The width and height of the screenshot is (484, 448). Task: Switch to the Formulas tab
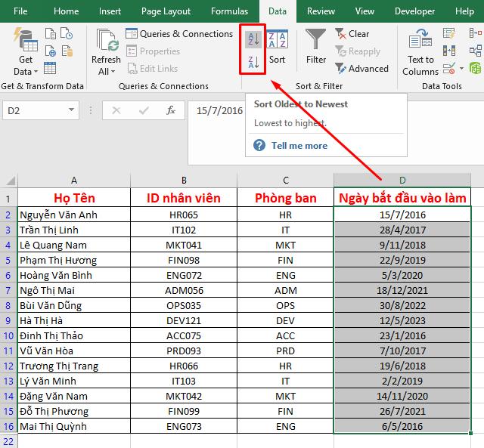point(229,11)
